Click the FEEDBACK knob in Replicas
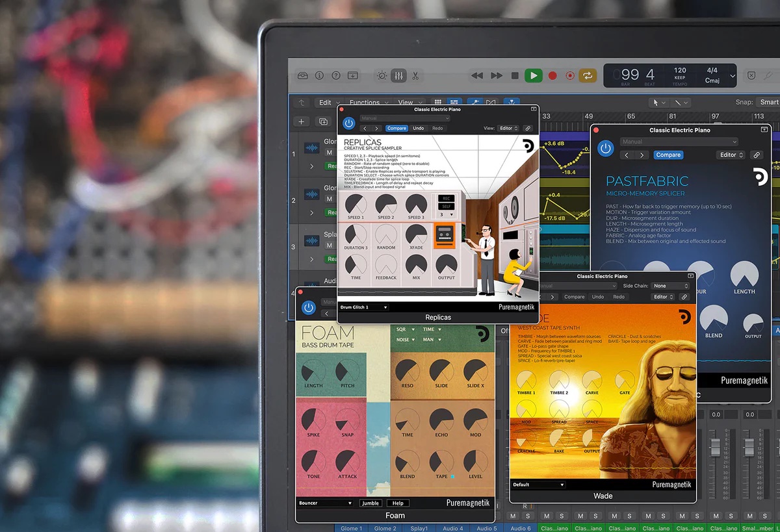This screenshot has width=780, height=532. coord(385,264)
